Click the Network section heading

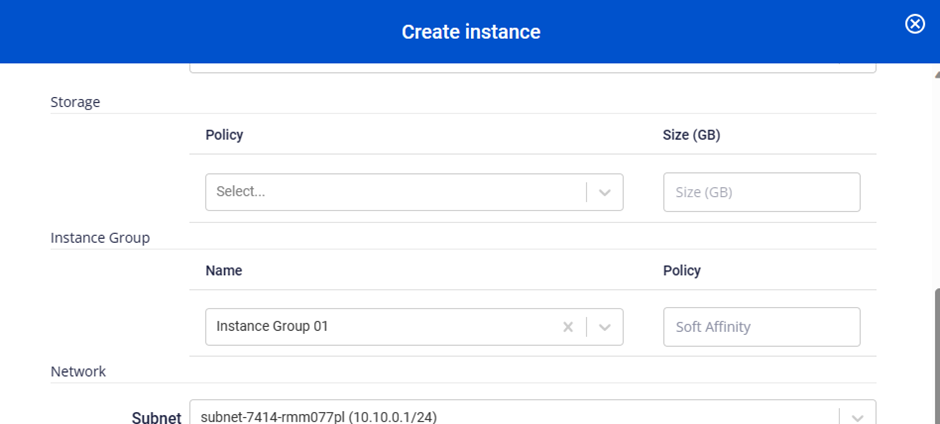coord(78,372)
